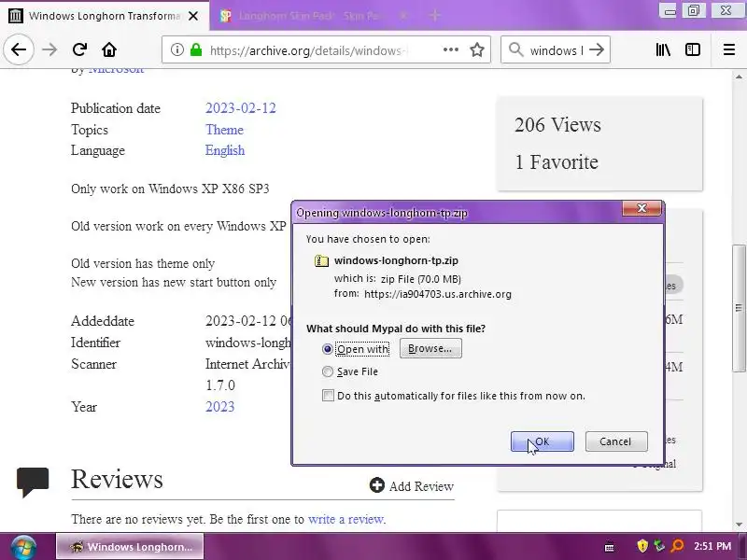Open the 2023 year link
The height and width of the screenshot is (560, 747).
coord(220,407)
